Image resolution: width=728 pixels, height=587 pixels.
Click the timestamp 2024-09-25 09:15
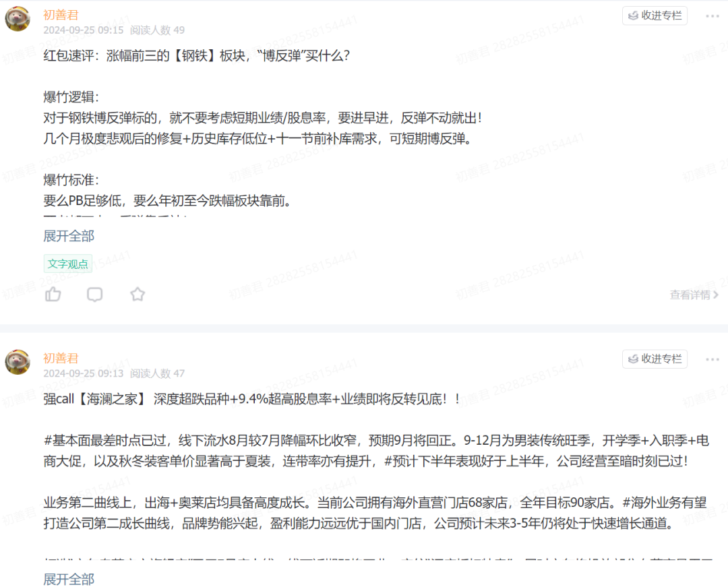[84, 30]
